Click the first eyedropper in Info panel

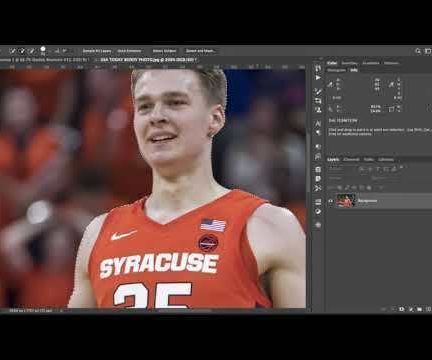point(330,85)
